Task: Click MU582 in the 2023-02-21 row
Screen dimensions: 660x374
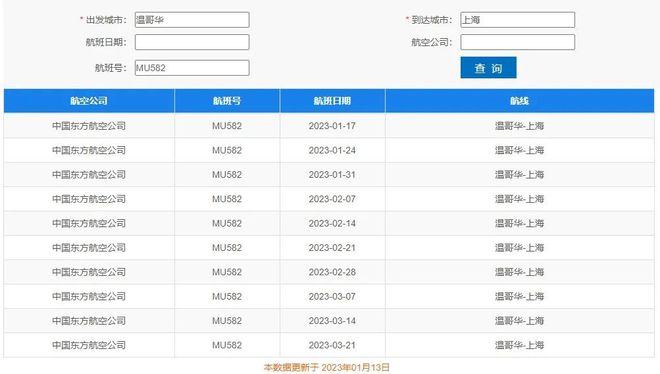Action: point(227,248)
